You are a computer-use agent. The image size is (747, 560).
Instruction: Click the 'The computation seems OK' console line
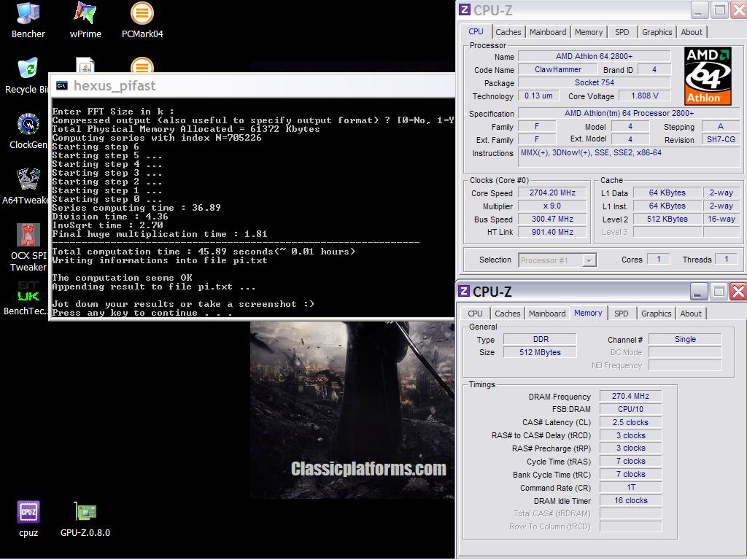point(122,278)
